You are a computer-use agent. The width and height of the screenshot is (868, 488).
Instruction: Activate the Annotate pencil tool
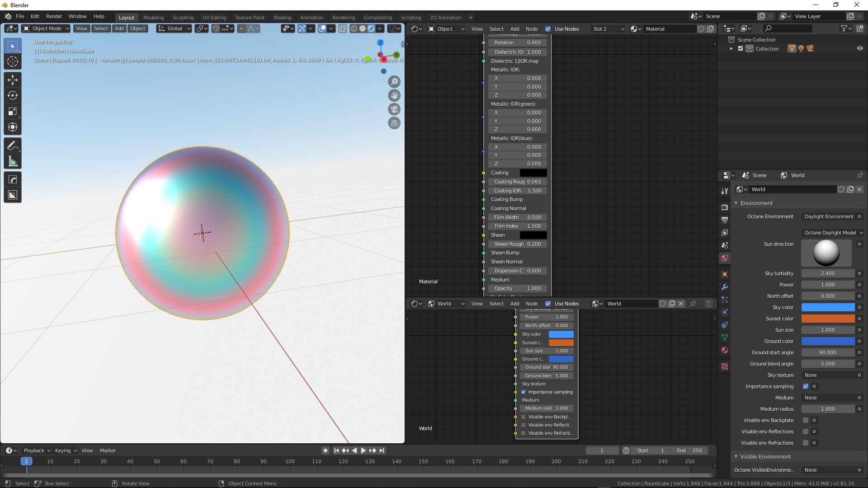pos(13,145)
